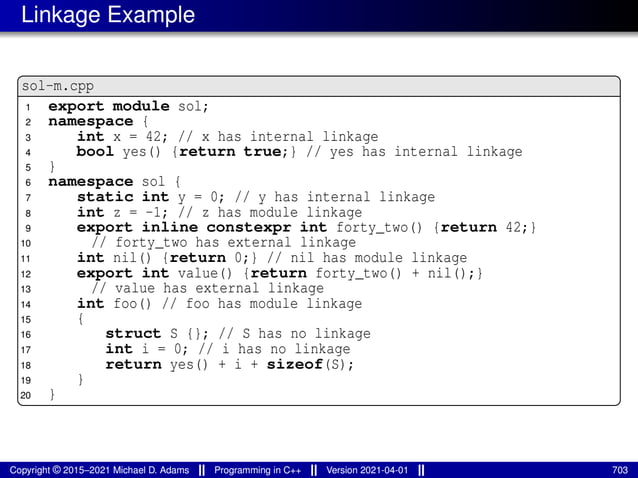The width and height of the screenshot is (638, 478).
Task: Click the comment 'yes has internal linkage'
Action: click(x=414, y=152)
